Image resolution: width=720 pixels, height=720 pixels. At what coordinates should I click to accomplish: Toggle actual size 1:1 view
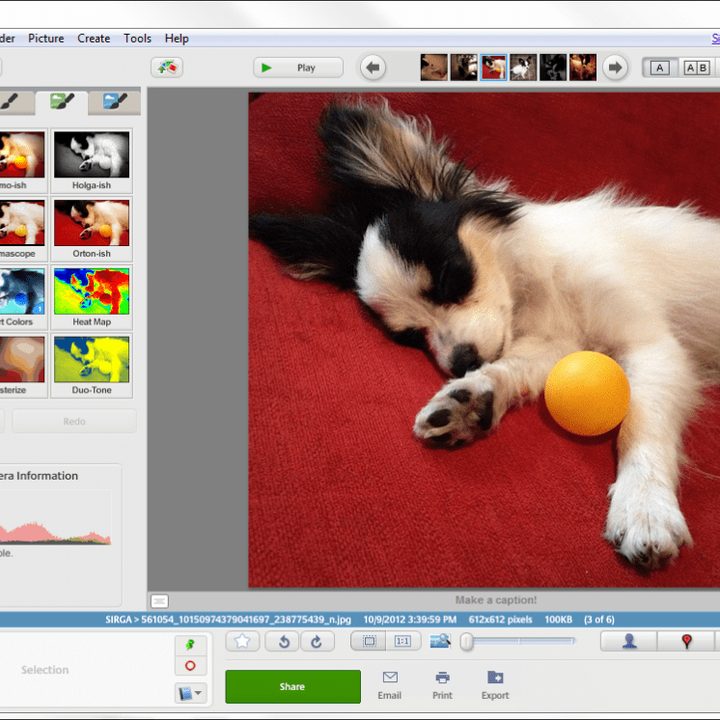pos(403,642)
